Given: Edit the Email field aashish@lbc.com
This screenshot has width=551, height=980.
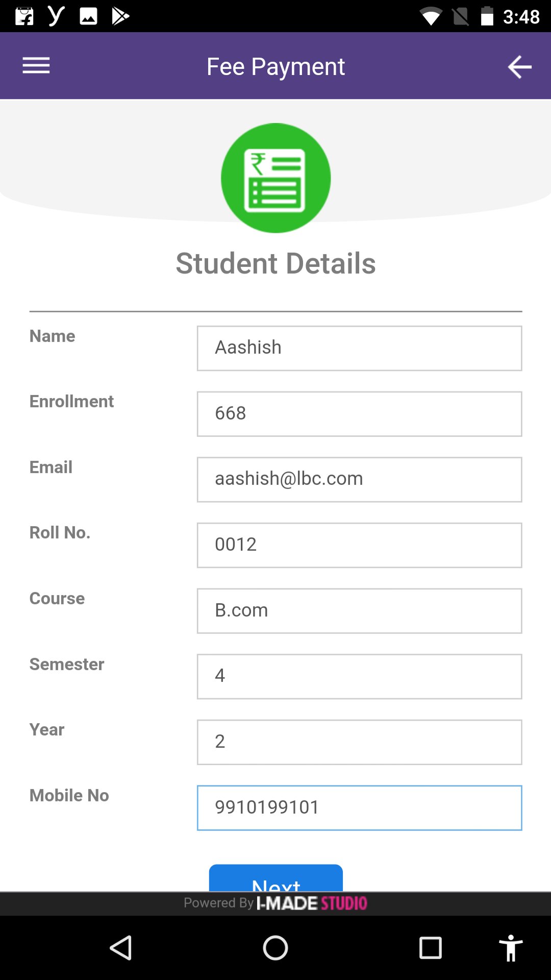Looking at the screenshot, I should pos(359,479).
